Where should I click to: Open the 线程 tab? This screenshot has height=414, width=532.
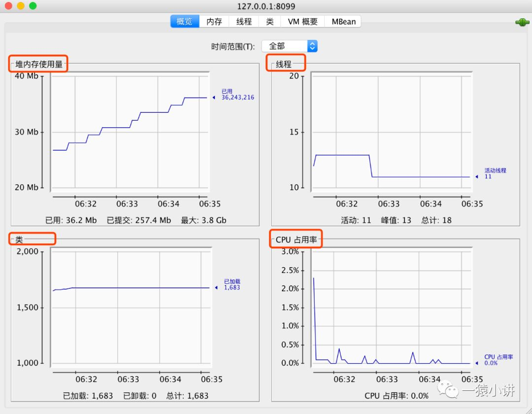click(244, 22)
